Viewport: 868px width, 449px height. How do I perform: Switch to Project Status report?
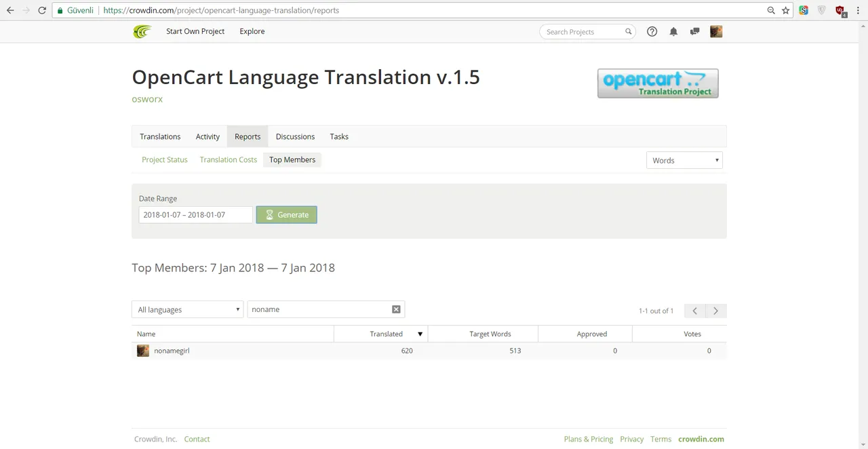coord(165,159)
